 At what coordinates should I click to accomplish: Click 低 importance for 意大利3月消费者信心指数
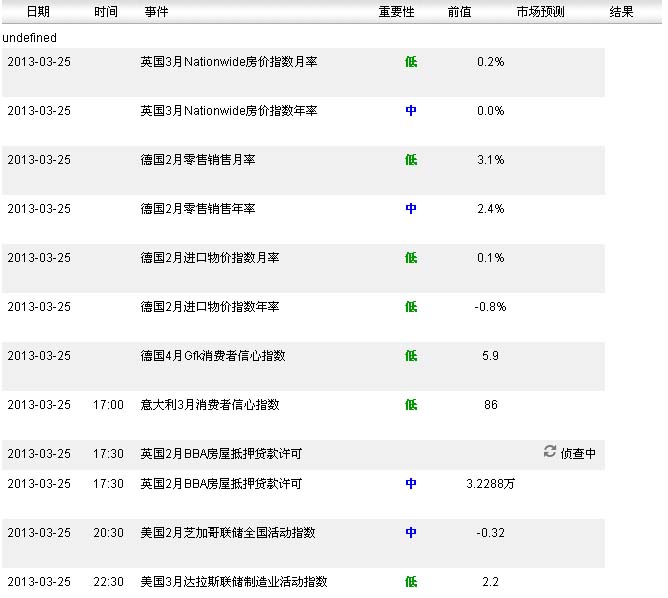coord(411,405)
